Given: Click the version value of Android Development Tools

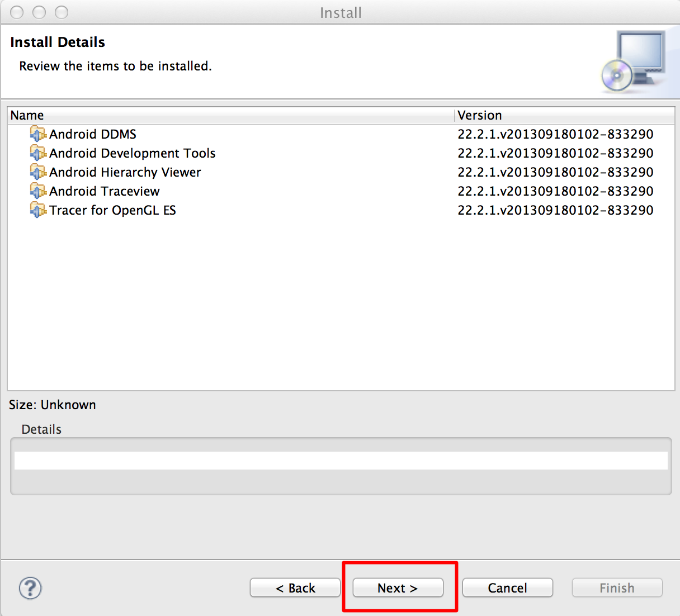Looking at the screenshot, I should point(555,153).
